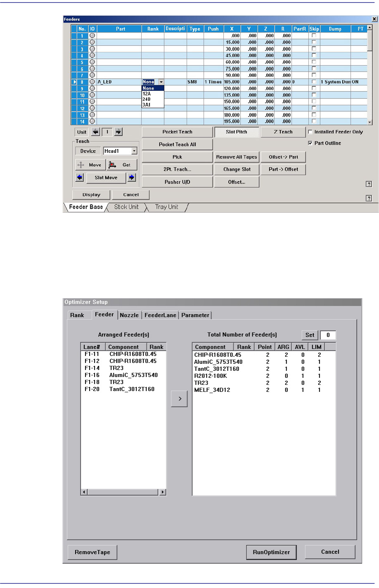Click the IO circle indicator for feeder 1

point(92,36)
